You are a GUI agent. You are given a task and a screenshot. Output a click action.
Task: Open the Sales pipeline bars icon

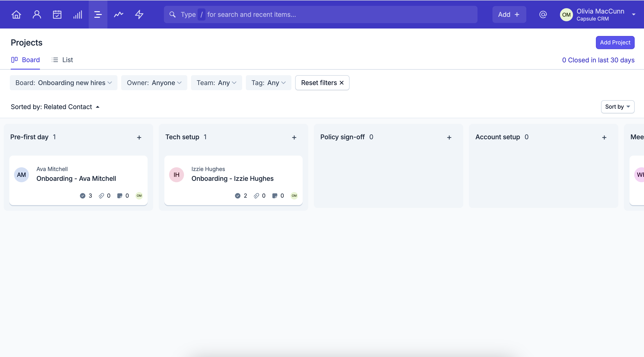click(x=78, y=14)
